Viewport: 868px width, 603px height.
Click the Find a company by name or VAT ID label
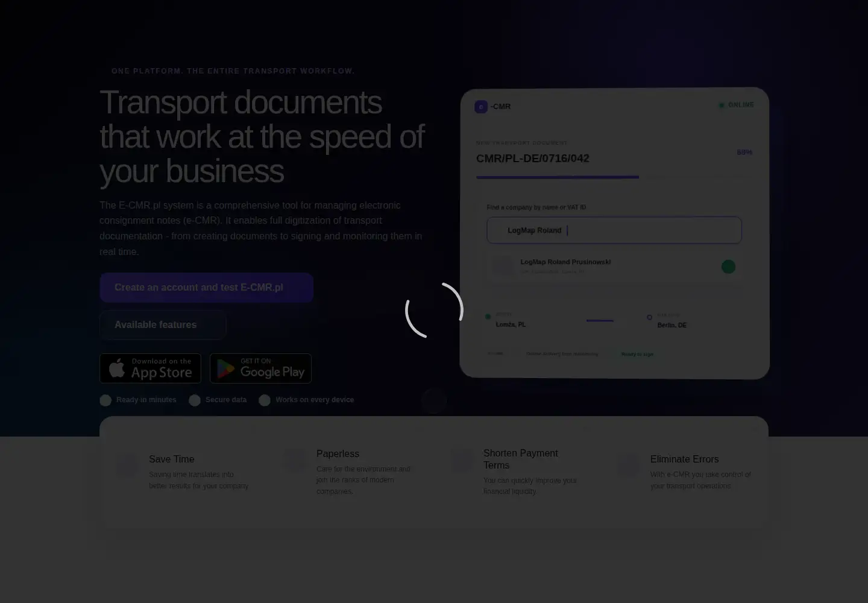536,207
